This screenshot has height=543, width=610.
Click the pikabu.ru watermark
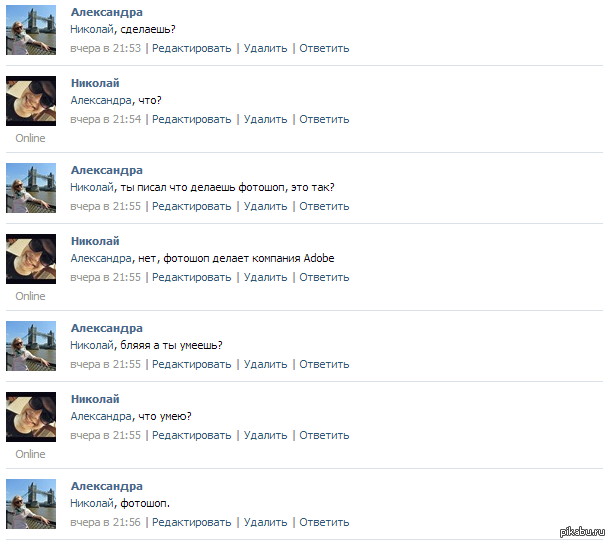tap(582, 532)
